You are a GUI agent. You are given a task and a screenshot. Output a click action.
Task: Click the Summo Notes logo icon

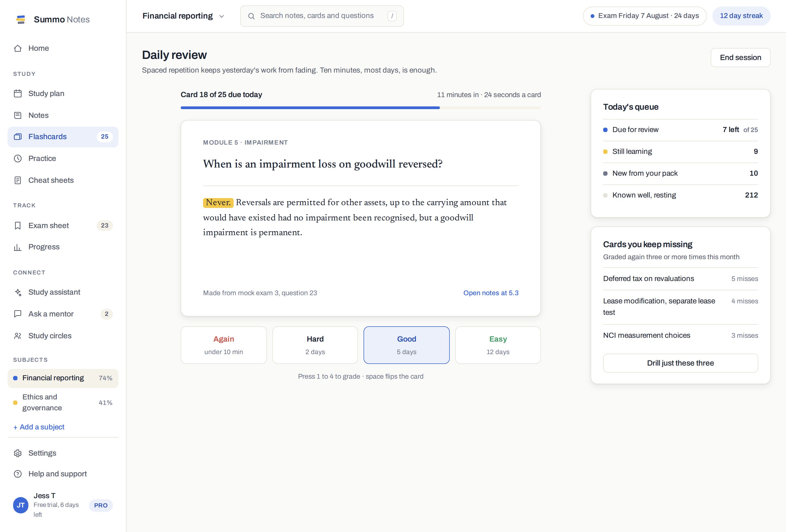(x=21, y=20)
